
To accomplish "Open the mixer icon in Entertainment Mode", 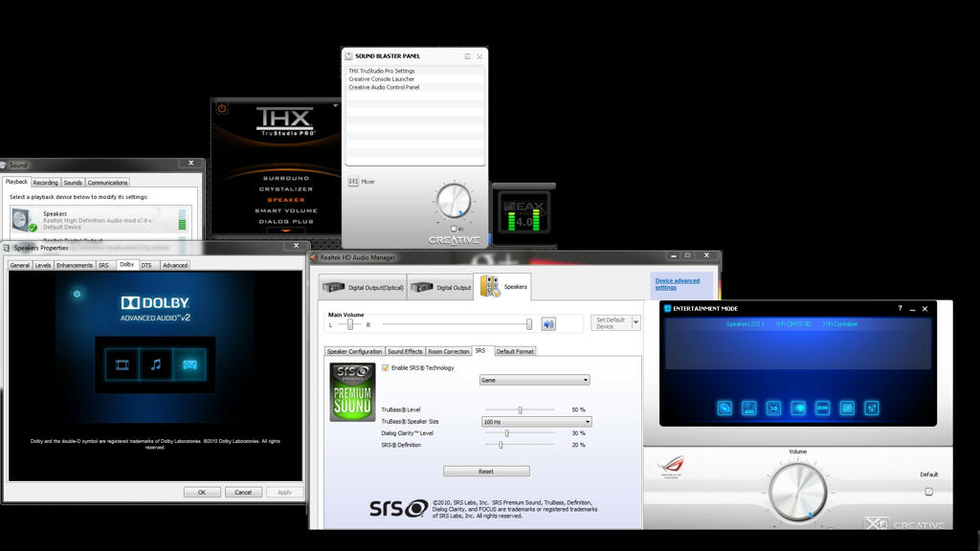I will (871, 408).
